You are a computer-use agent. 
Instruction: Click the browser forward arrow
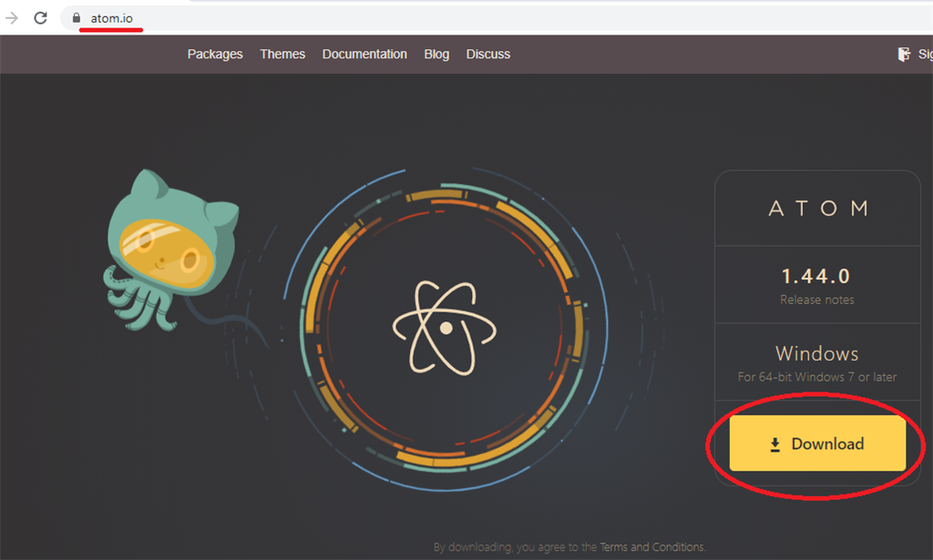point(11,18)
